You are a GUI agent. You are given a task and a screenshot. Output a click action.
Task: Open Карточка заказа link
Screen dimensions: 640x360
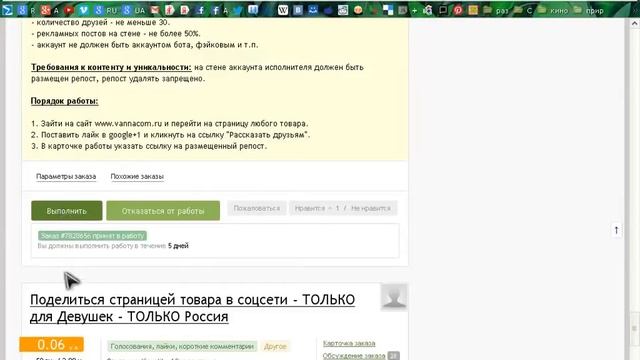click(x=349, y=343)
